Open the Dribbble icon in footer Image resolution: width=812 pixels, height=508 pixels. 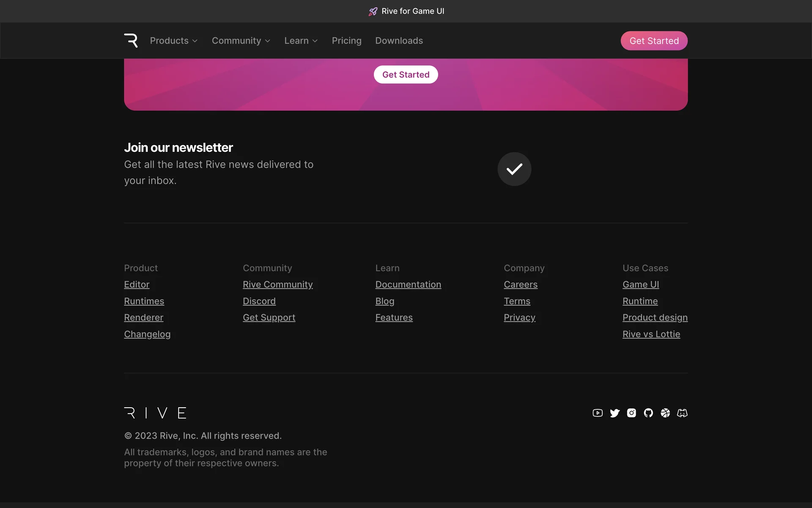point(665,413)
